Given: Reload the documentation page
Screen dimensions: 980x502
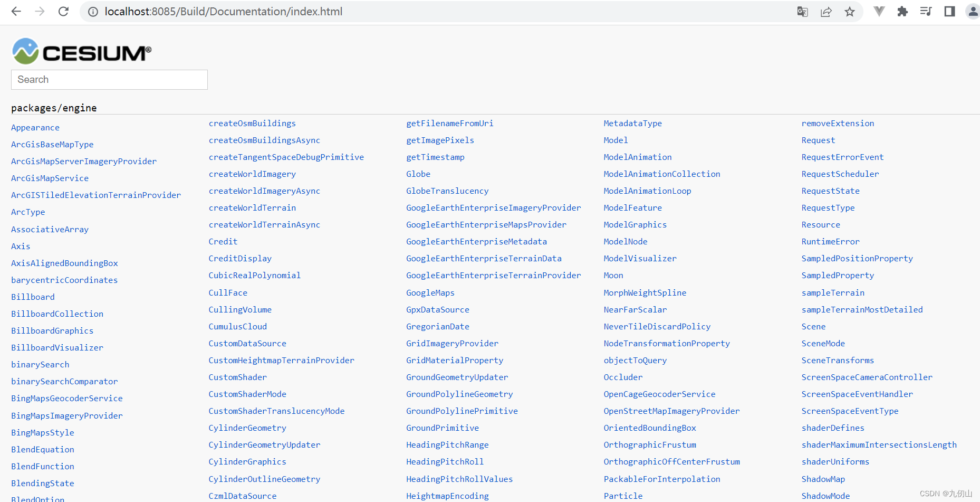Looking at the screenshot, I should (63, 12).
